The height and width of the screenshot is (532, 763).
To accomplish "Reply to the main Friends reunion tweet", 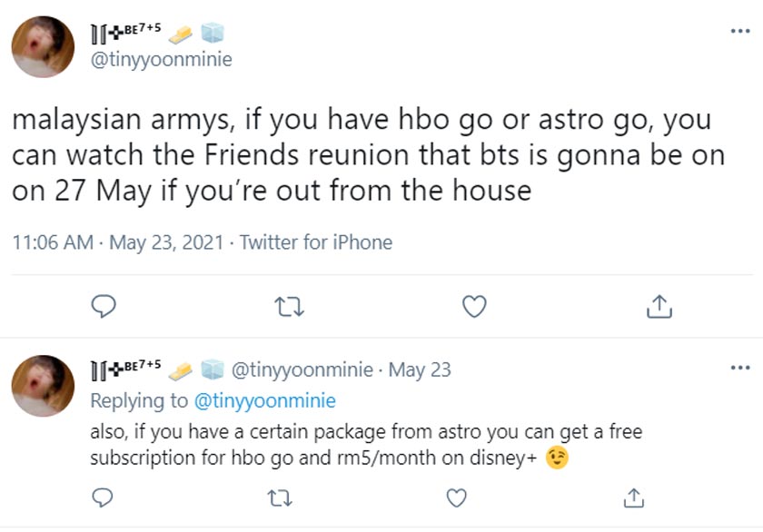I will pos(105,308).
